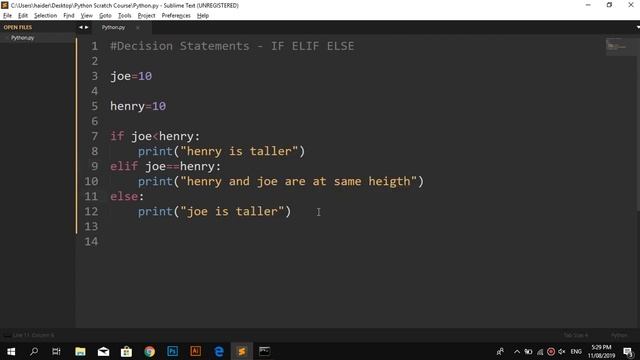This screenshot has width=640, height=360.
Task: Click the previous tab arrow
Action: 80,27
